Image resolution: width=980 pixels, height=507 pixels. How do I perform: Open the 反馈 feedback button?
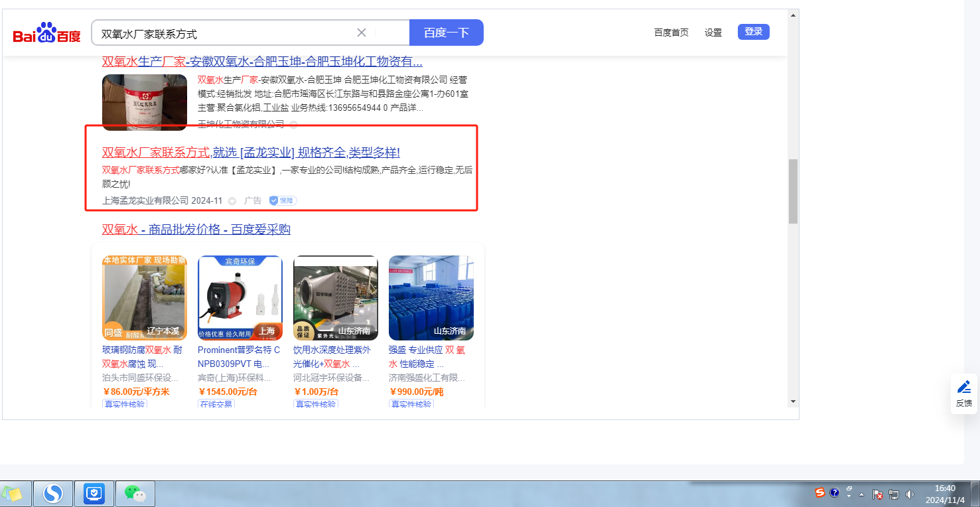[x=963, y=394]
